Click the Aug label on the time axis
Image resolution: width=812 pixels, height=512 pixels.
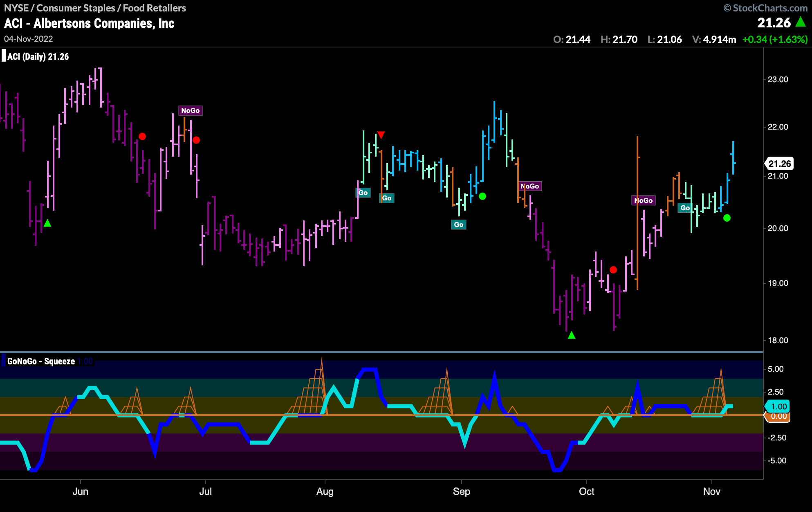point(325,492)
